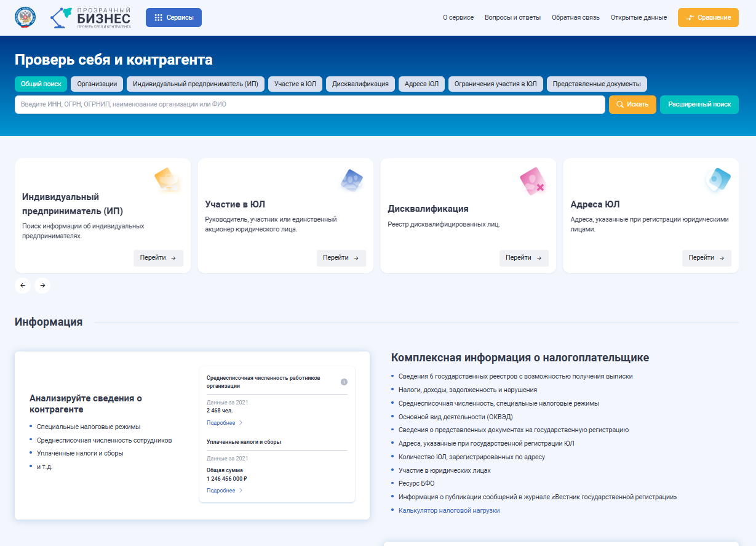The width and height of the screenshot is (756, 546).
Task: Click Количество ЮЛ, зарегистрированных по адресу
Action: pos(471,457)
